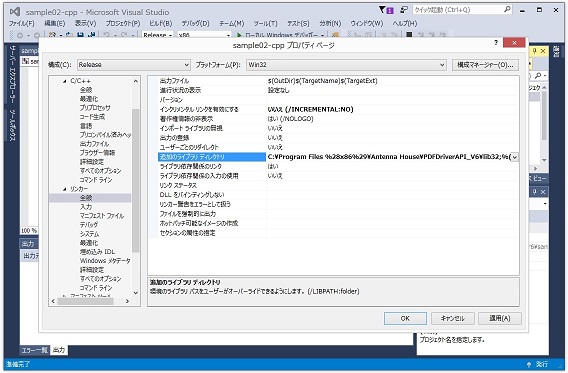Click 発行 in the status bar
This screenshot has width=568, height=373.
(542, 364)
